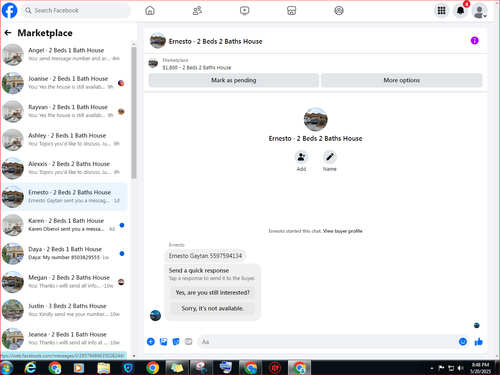Click the unread blue dot on Daya's chat
This screenshot has width=500, height=375.
point(122,253)
